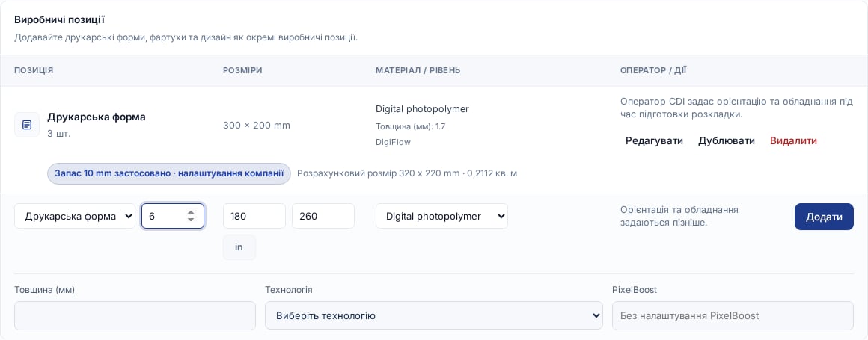Click the РОЗМІРИ column header
The height and width of the screenshot is (340, 868).
[x=242, y=71]
